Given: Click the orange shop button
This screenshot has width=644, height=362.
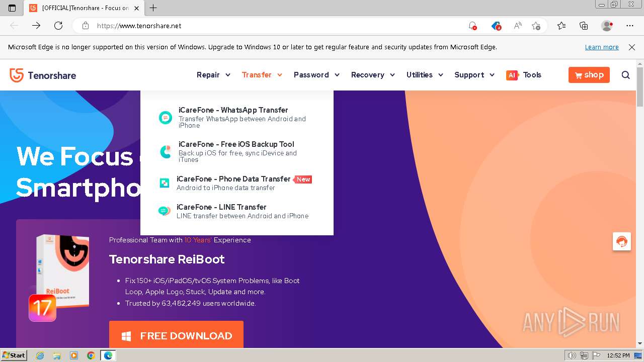Looking at the screenshot, I should [x=589, y=75].
